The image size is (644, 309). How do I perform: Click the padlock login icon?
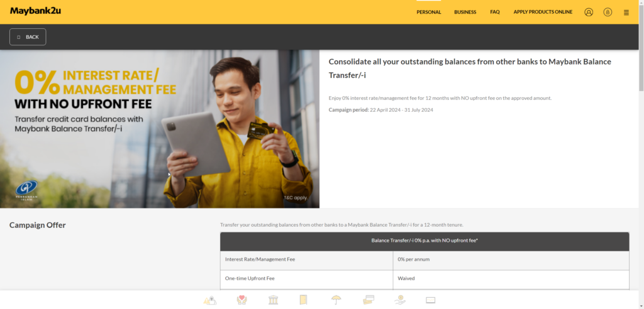[608, 13]
